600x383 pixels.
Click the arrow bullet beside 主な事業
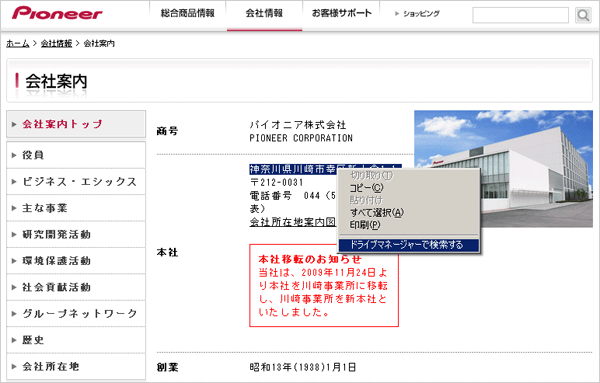pyautogui.click(x=14, y=208)
